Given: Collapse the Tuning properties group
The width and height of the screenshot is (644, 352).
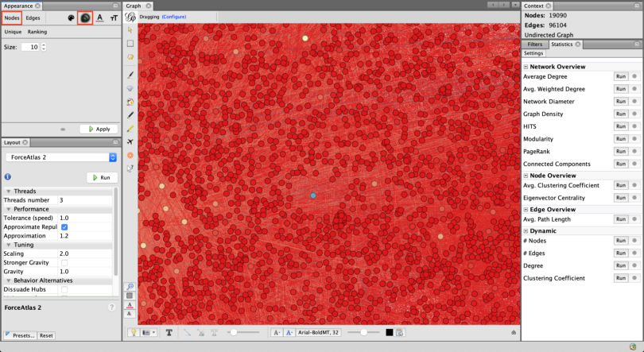Looking at the screenshot, I should pyautogui.click(x=8, y=245).
